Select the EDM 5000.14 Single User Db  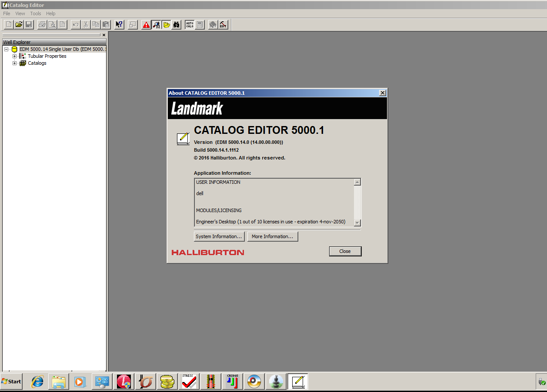[x=63, y=49]
